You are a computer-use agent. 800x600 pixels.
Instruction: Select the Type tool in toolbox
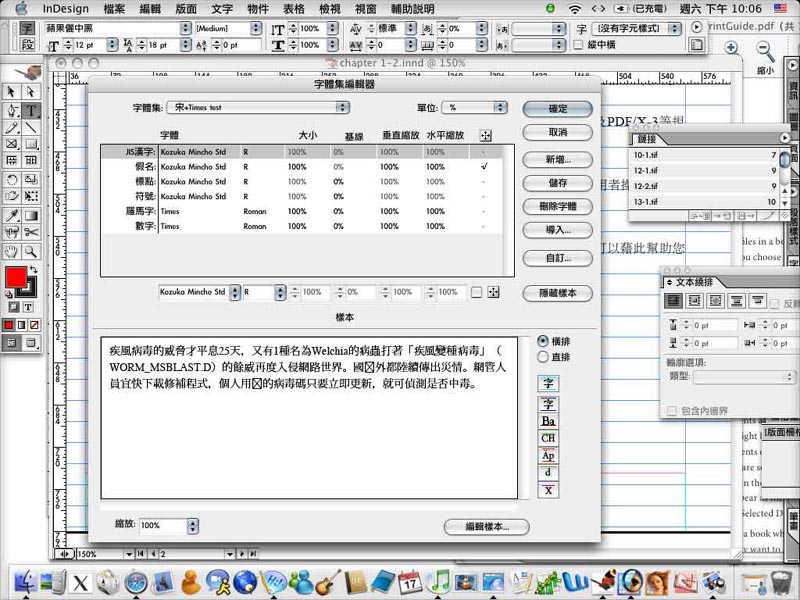click(x=32, y=111)
